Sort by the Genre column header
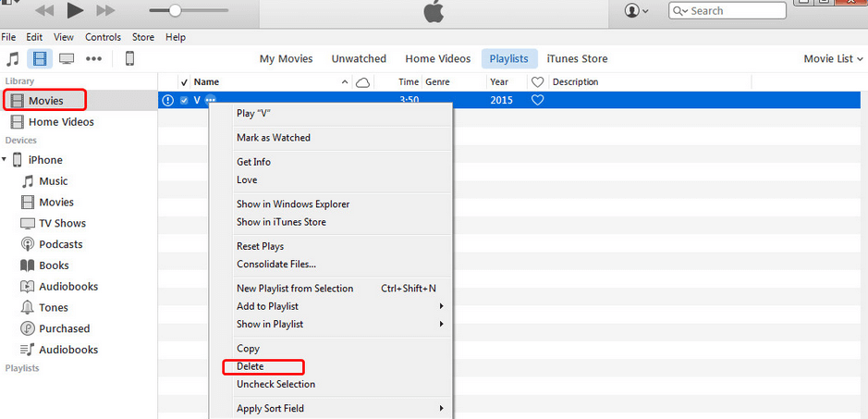Viewport: 868px width, 419px height. click(437, 82)
